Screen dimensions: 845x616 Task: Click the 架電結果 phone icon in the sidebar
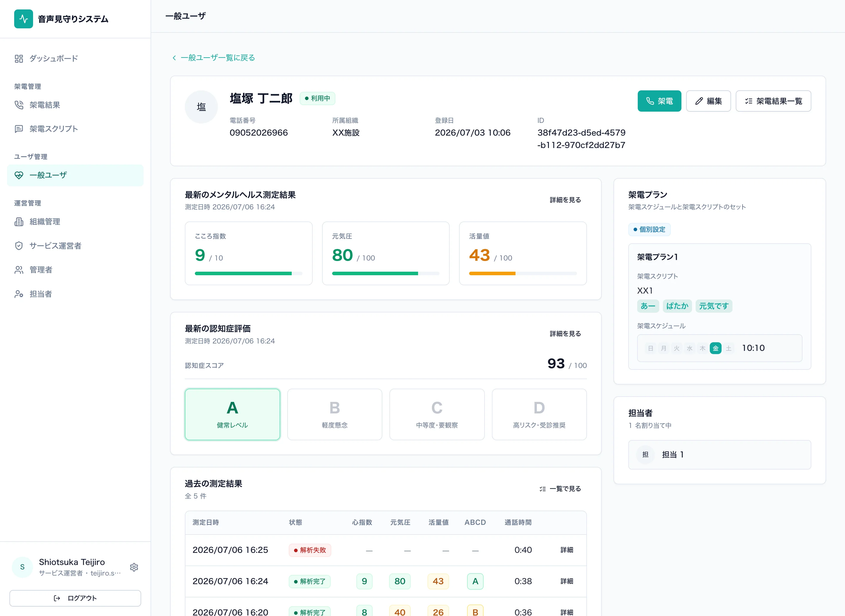click(19, 105)
